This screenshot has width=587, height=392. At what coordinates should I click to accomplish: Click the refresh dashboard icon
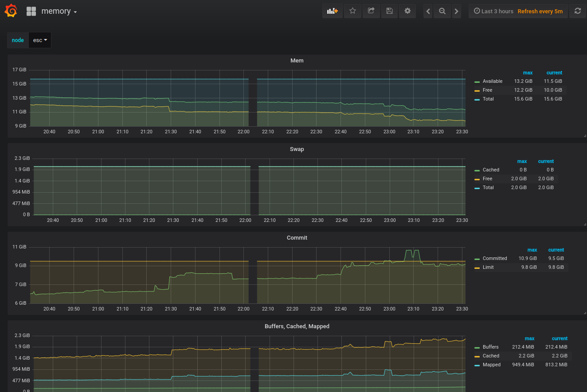(x=577, y=11)
